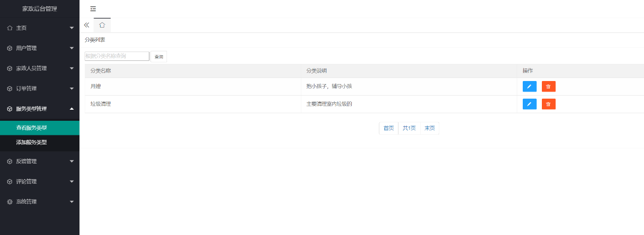Go to 末页 last page
The width and height of the screenshot is (644, 235).
coord(430,128)
